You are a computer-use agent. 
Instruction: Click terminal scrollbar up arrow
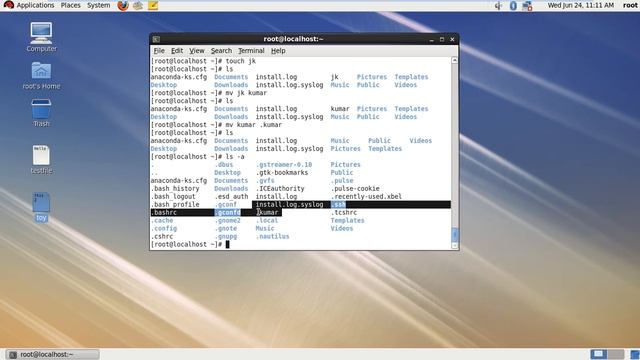pyautogui.click(x=455, y=60)
